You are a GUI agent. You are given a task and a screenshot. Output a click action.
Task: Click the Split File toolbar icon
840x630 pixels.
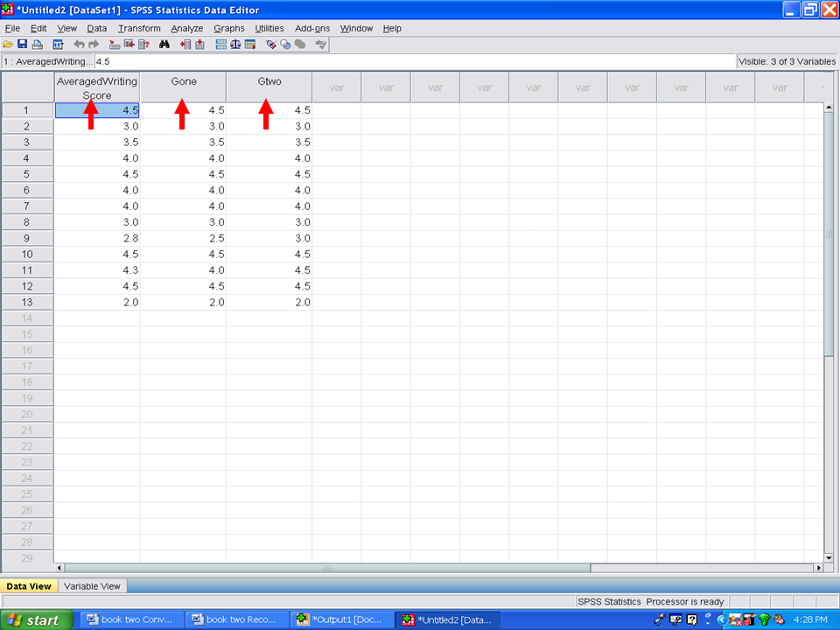pos(220,44)
